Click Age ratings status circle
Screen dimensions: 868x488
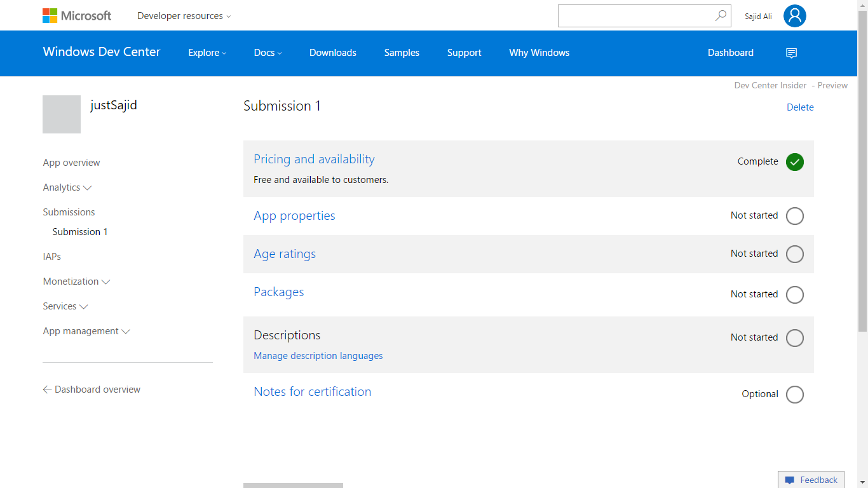795,254
